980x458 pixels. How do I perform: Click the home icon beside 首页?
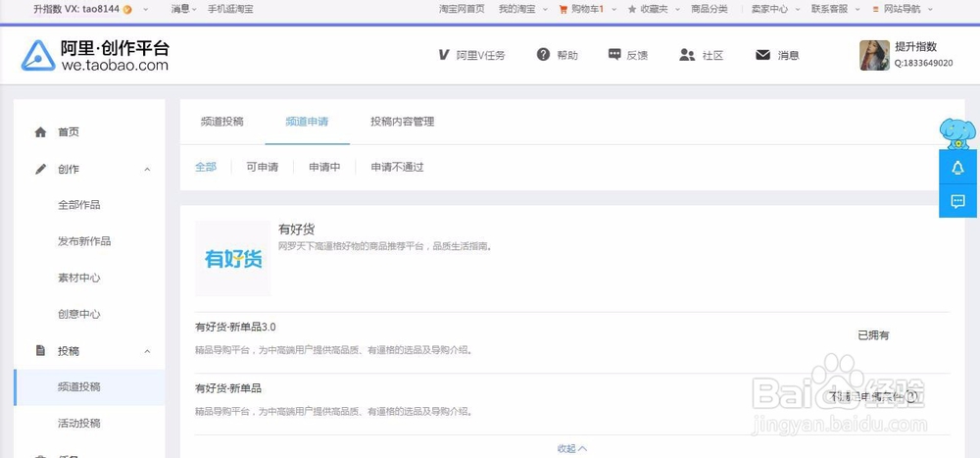pos(40,132)
